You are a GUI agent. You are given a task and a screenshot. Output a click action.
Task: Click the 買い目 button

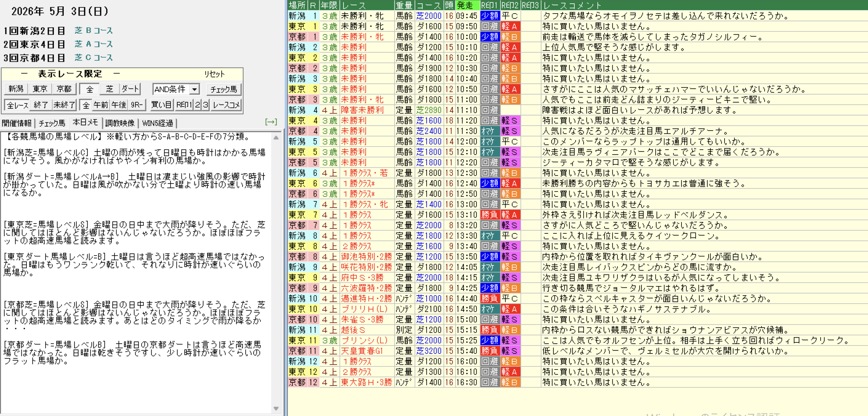161,105
